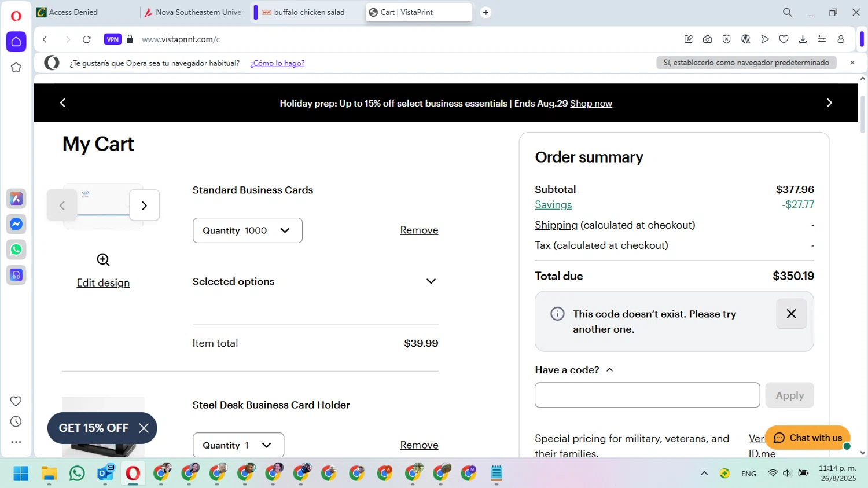Open WhatsApp in Opera sidebar
Screen dimensions: 868x488
pyautogui.click(x=16, y=249)
